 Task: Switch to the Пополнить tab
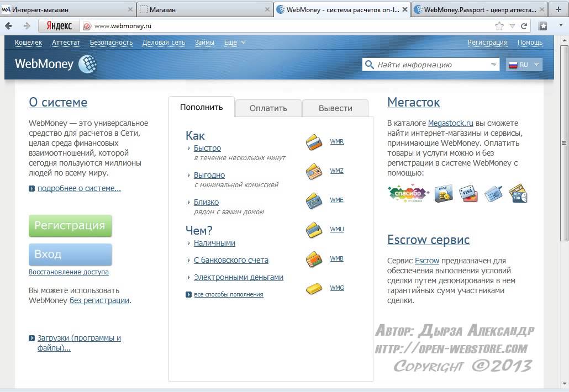(202, 107)
